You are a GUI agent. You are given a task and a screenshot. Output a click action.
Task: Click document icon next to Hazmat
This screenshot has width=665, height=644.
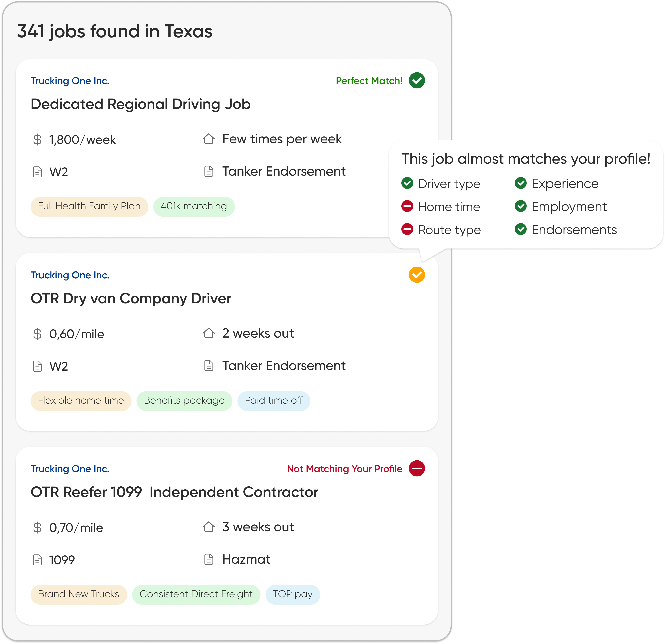coord(209,559)
